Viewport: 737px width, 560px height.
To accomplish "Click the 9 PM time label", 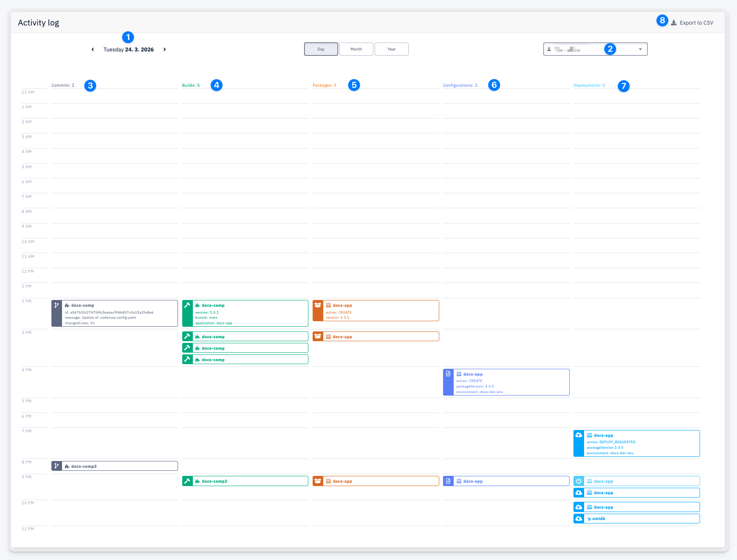I will tap(27, 477).
